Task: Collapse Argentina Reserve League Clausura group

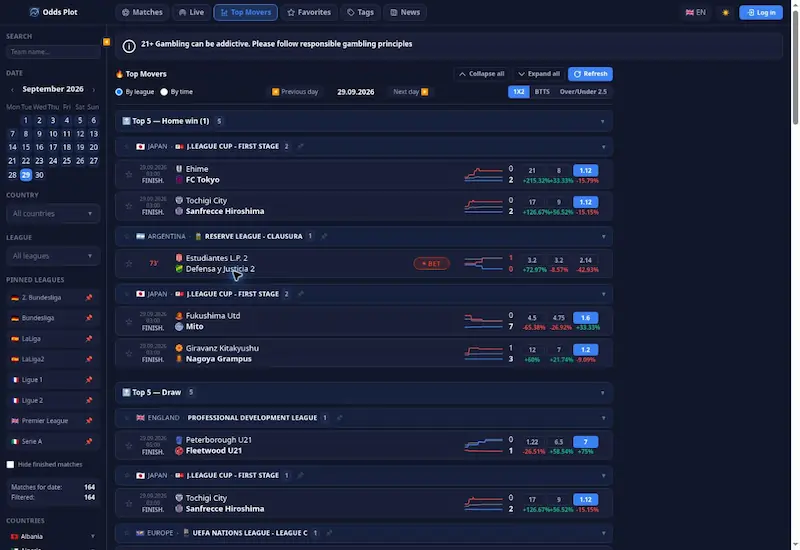Action: coord(604,237)
